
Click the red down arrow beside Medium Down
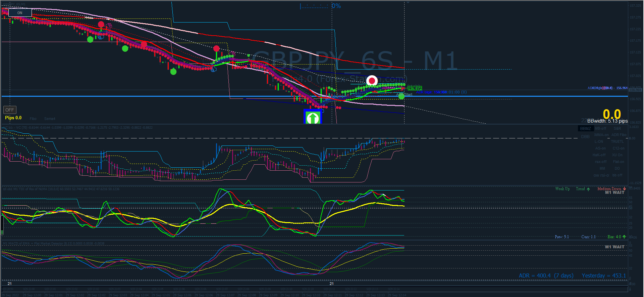(x=625, y=189)
